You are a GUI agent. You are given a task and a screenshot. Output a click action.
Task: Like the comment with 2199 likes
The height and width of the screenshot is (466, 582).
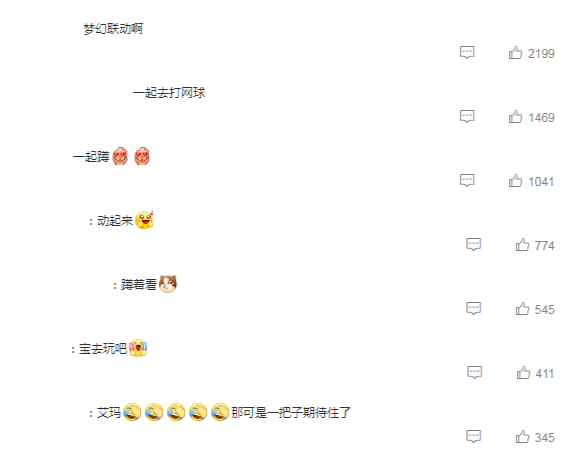click(x=515, y=53)
